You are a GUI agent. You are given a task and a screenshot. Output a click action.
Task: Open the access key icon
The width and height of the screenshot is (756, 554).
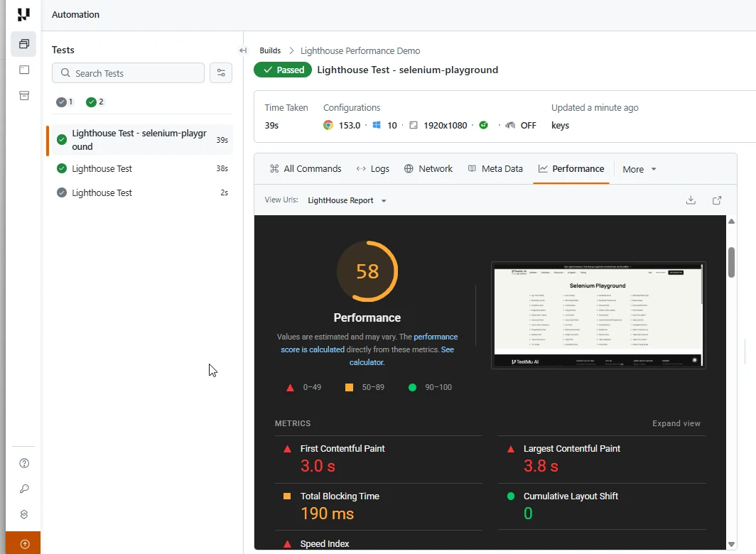pyautogui.click(x=24, y=489)
